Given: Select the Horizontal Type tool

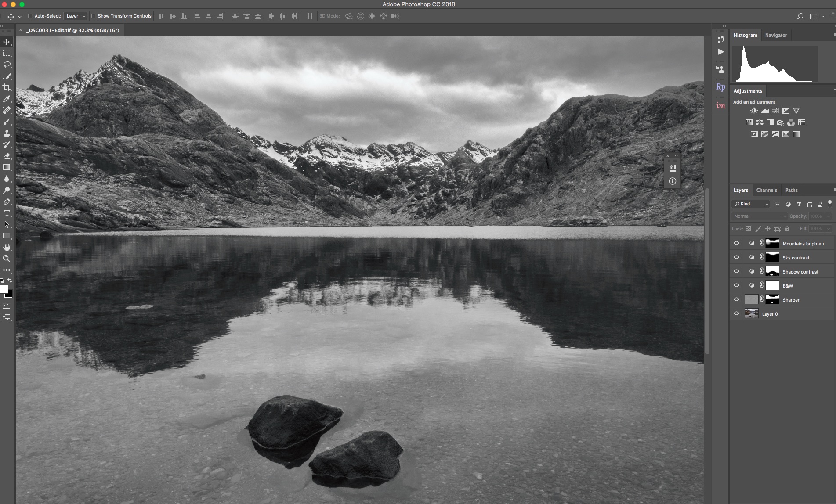Looking at the screenshot, I should [x=7, y=213].
